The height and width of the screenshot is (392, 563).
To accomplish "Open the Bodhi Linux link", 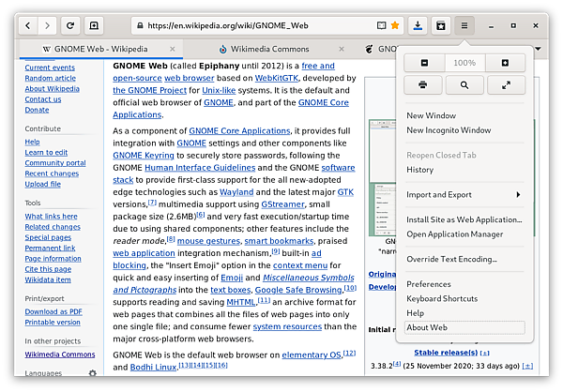I will pos(153,368).
